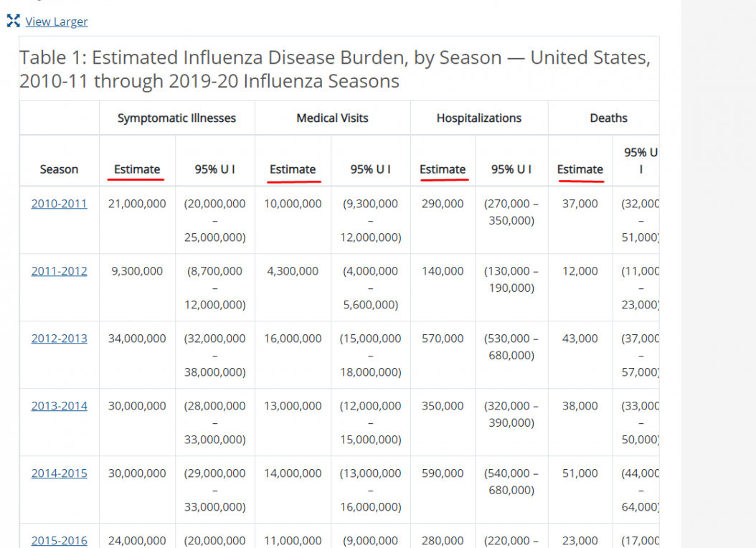The image size is (756, 548).
Task: Go to the 2013-2014 season page
Action: tap(60, 406)
